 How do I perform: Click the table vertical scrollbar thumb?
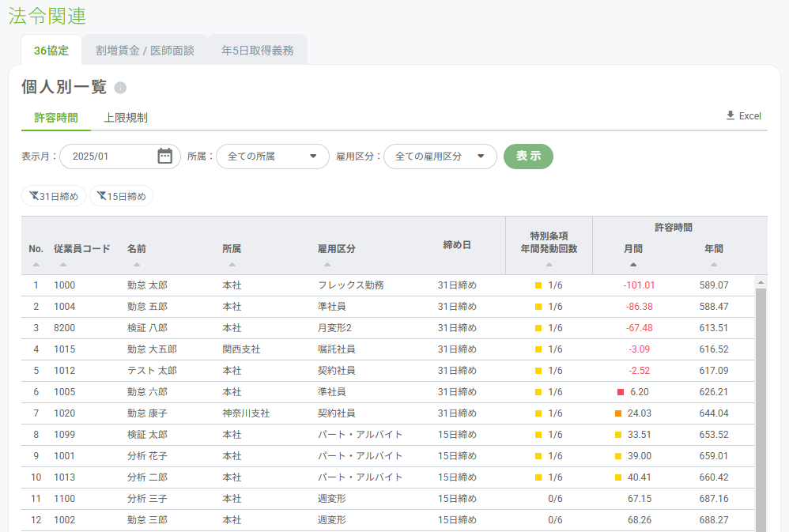(x=761, y=410)
